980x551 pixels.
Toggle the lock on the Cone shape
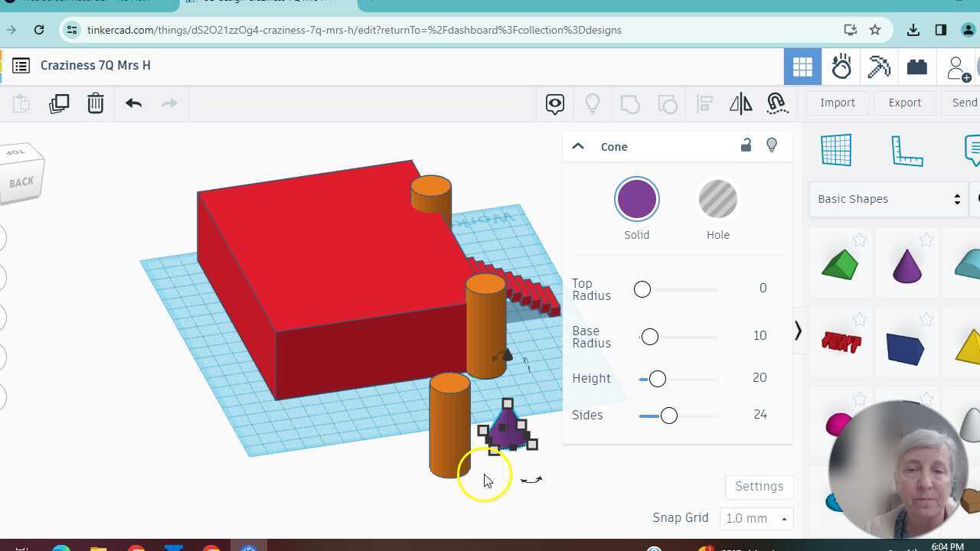pos(746,145)
